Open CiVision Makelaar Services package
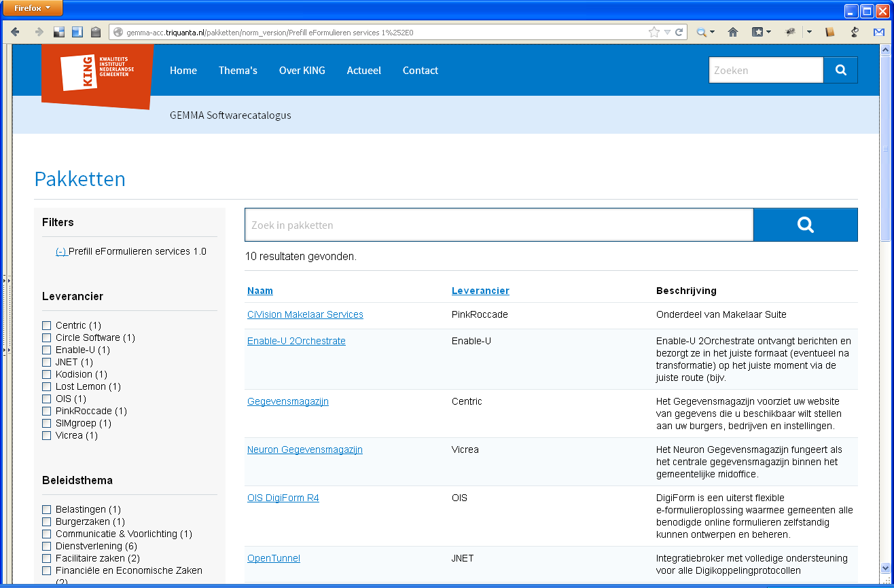This screenshot has height=588, width=894. 305,314
